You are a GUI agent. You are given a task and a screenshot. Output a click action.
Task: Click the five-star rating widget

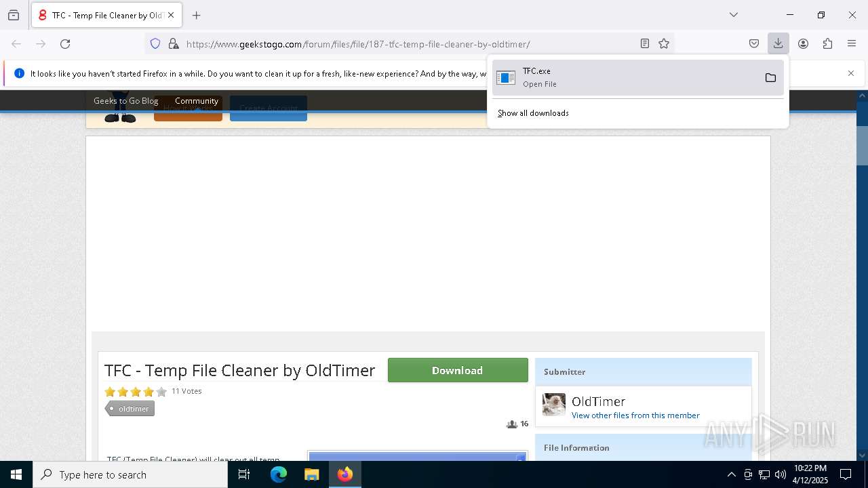click(x=136, y=392)
